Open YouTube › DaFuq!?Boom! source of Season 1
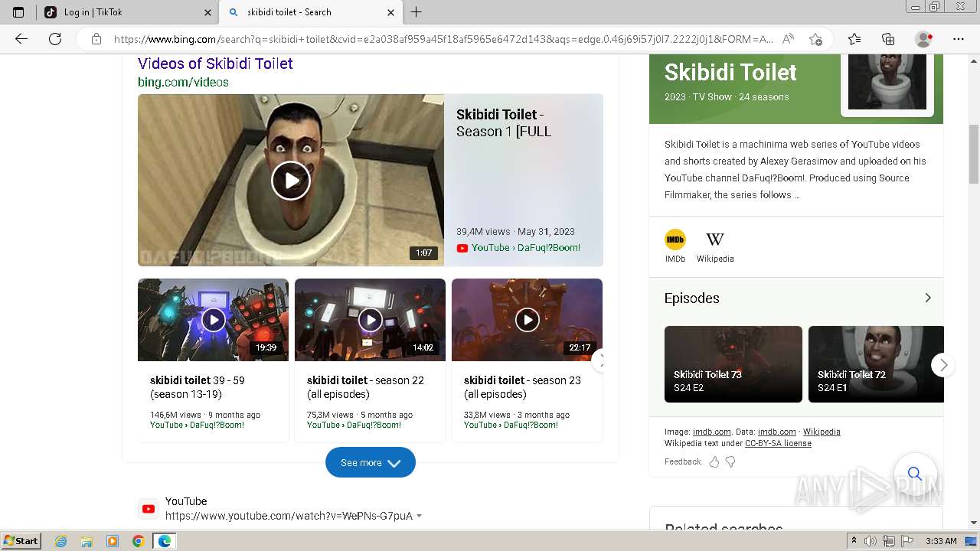This screenshot has width=980, height=551. click(x=525, y=248)
